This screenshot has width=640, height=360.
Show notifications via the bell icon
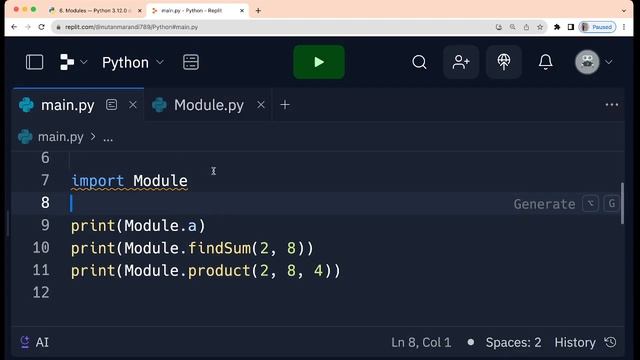click(546, 62)
